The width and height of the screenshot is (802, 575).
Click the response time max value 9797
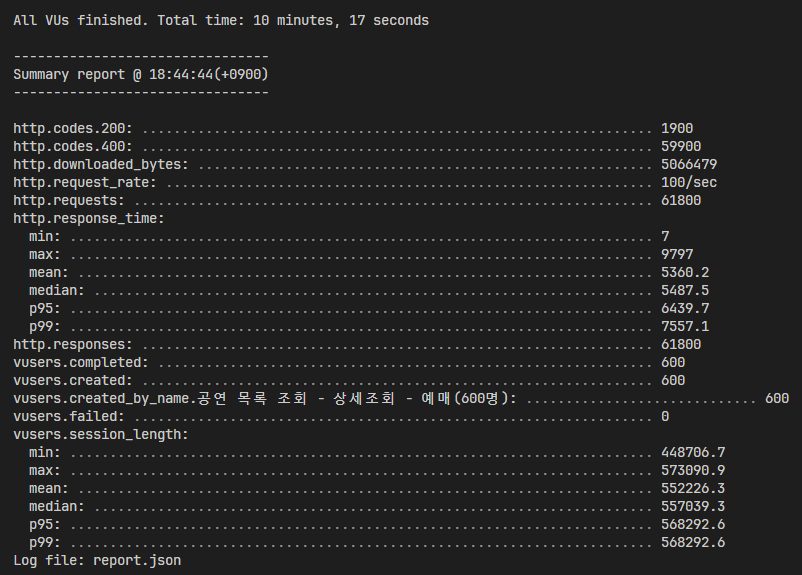[x=677, y=254]
